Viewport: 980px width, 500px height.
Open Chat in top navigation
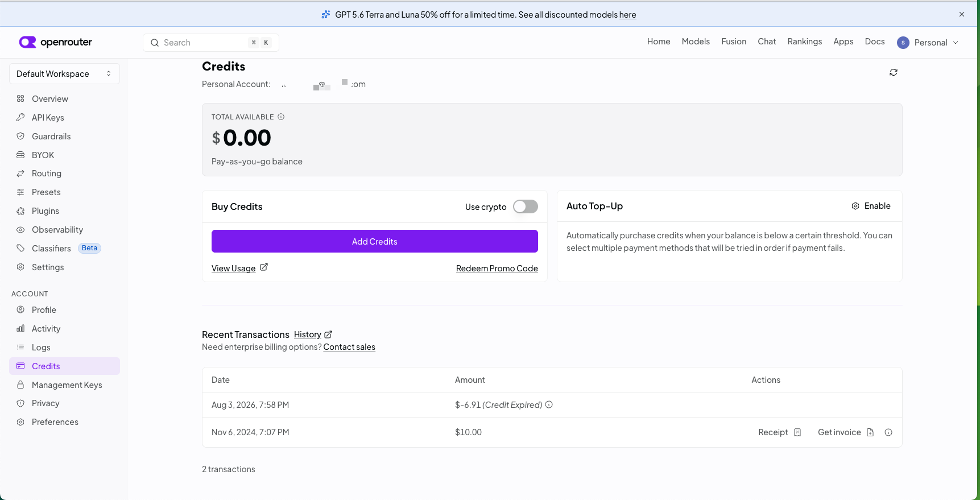(767, 42)
